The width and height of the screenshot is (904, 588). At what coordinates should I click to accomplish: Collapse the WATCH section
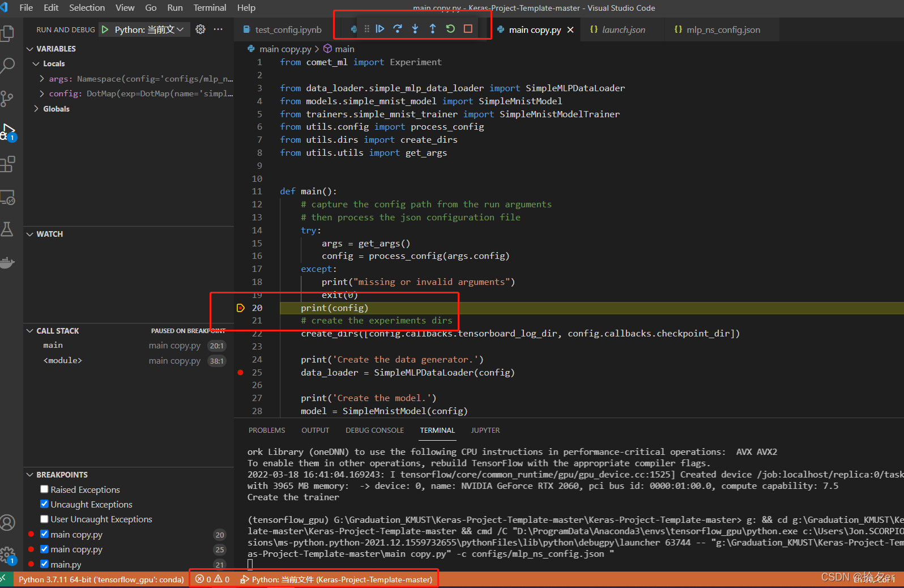coord(29,234)
